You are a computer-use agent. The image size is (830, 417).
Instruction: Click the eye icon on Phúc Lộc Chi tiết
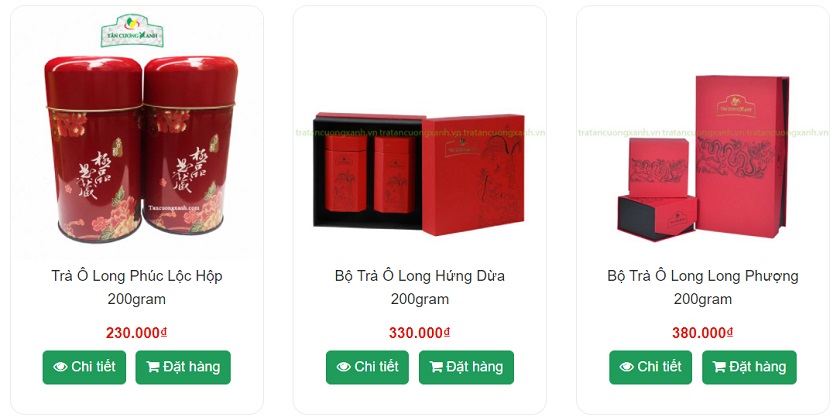pos(60,367)
